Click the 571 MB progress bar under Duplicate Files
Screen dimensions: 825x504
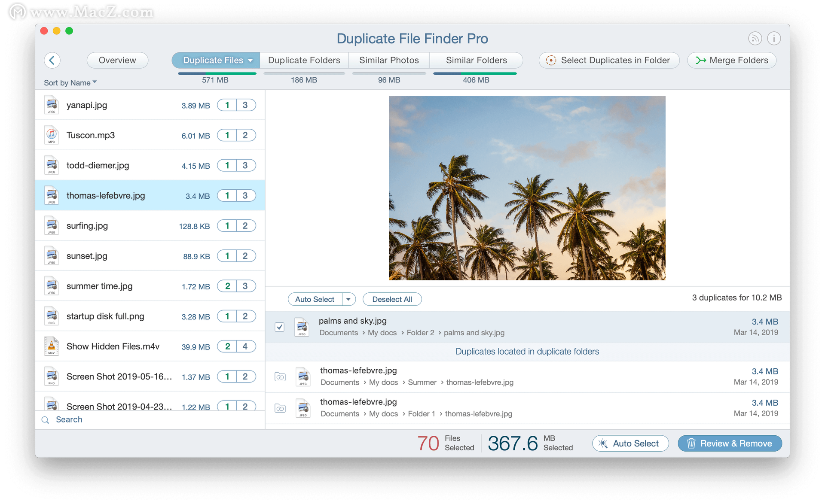coord(217,73)
